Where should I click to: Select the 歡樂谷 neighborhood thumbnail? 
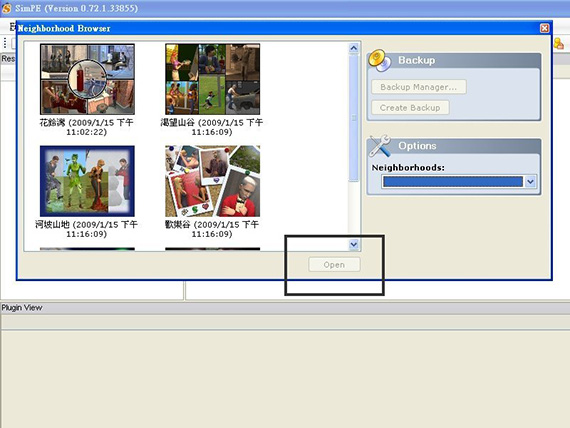point(213,181)
